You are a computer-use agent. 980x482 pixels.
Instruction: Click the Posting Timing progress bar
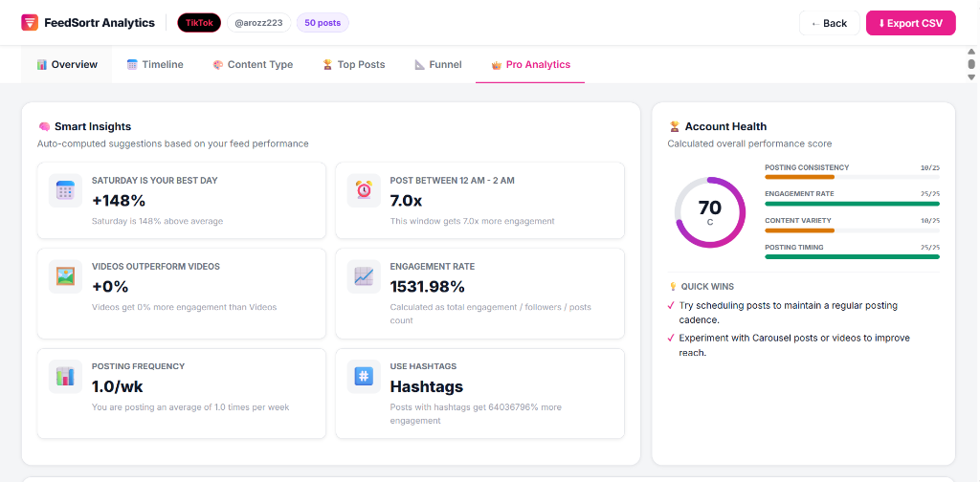click(x=852, y=256)
